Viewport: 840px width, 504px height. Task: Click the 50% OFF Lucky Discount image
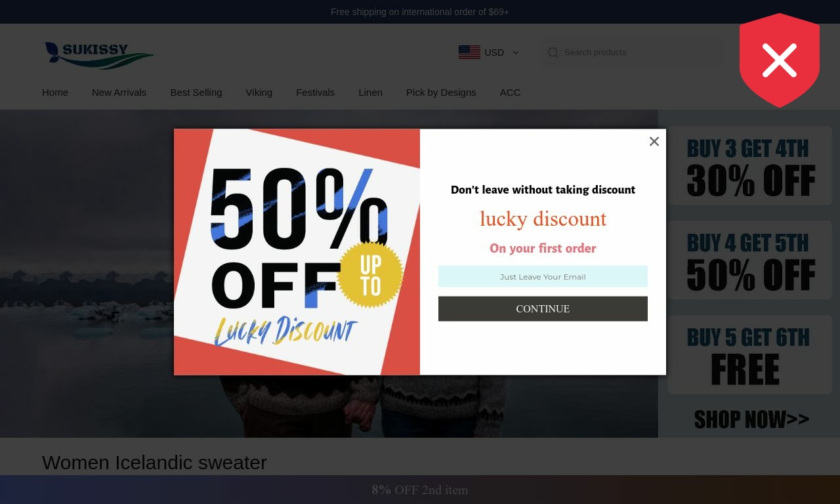pyautogui.click(x=297, y=252)
